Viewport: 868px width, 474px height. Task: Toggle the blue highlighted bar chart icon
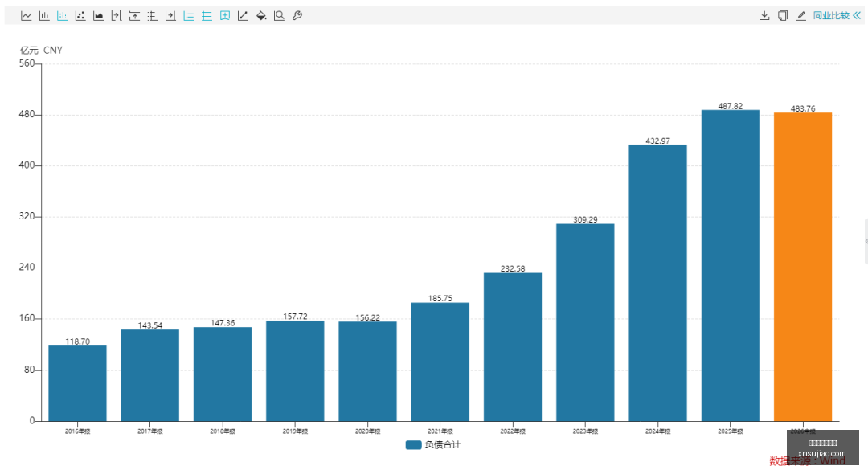point(62,16)
